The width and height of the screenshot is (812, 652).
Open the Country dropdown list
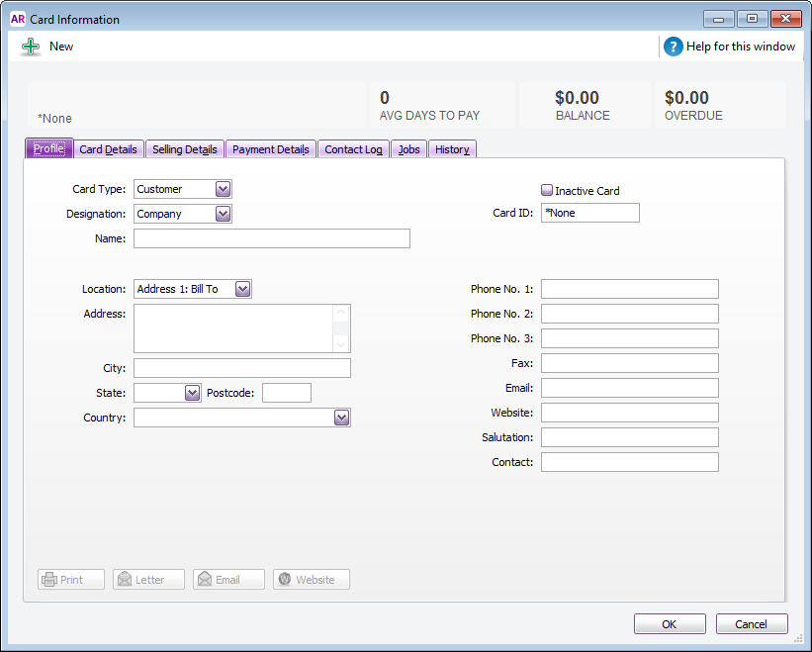(341, 418)
